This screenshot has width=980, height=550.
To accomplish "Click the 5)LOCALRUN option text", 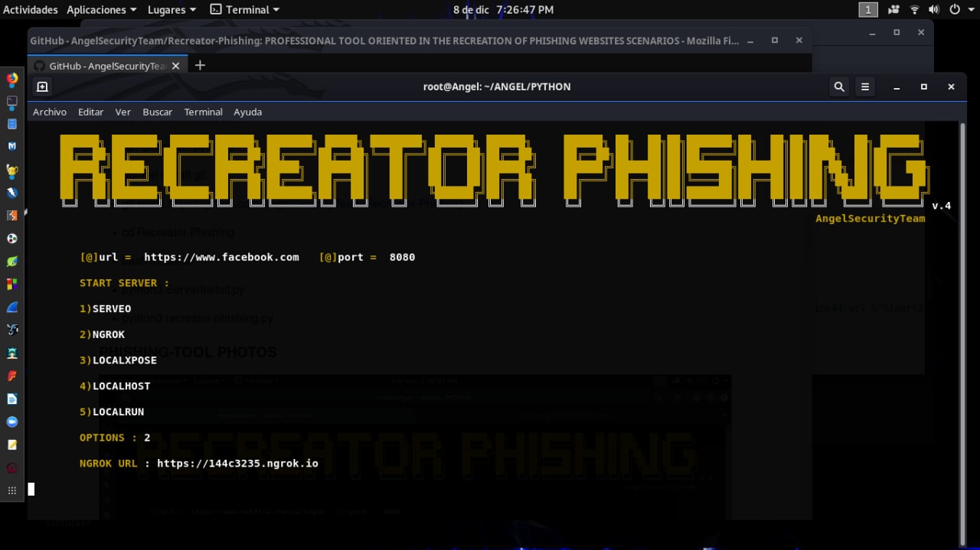I will pos(112,412).
